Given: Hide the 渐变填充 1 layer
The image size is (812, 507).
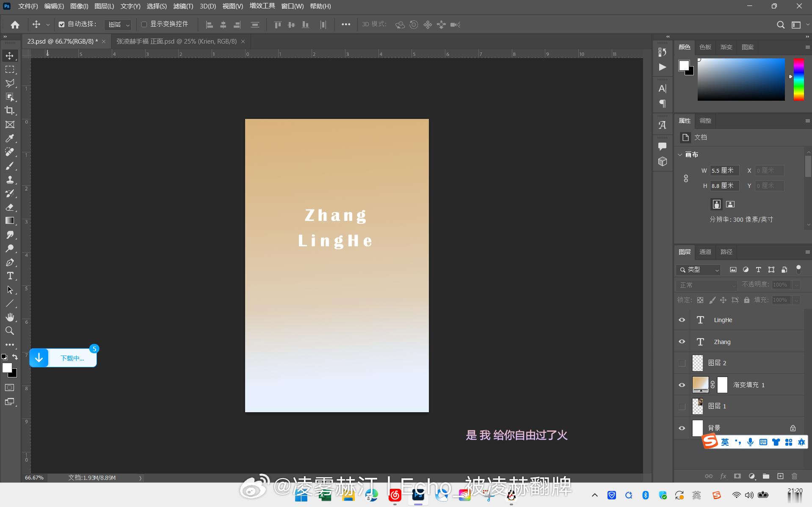Looking at the screenshot, I should [682, 385].
